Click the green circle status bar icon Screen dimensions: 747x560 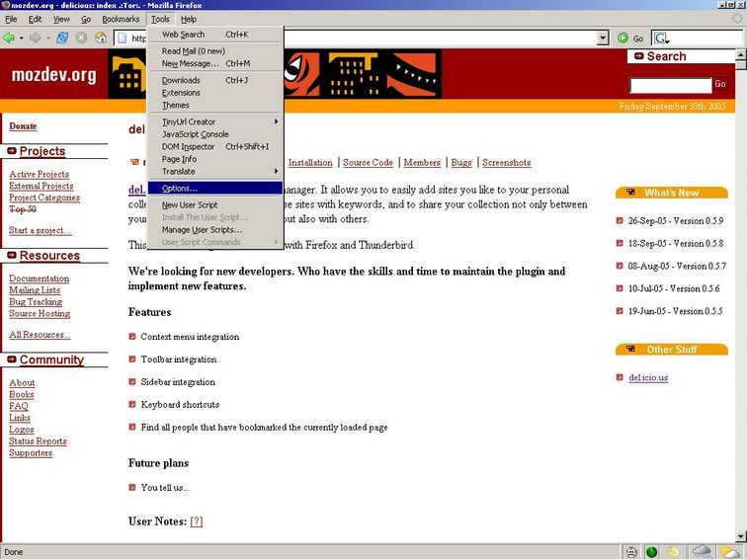point(652,552)
